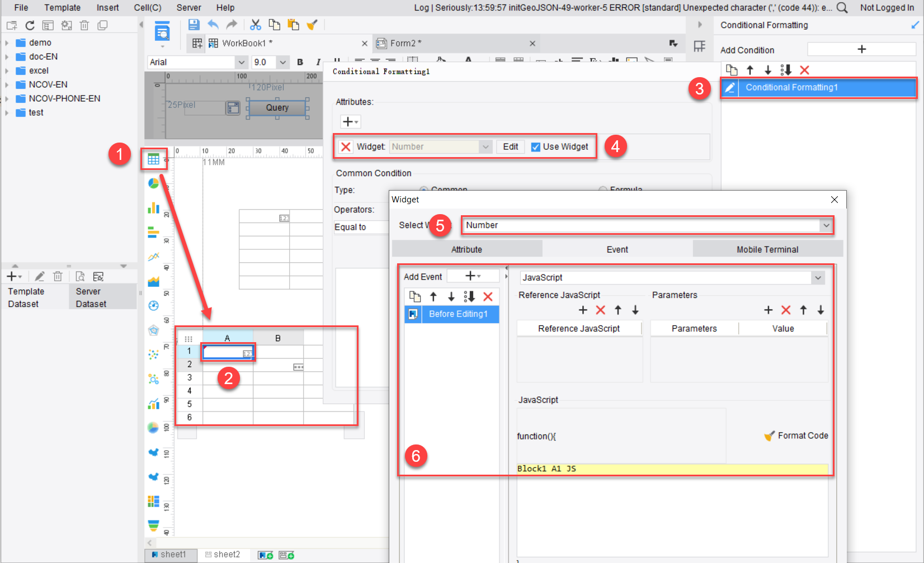Delete event with red X in Widget dialog
This screenshot has width=924, height=563.
[488, 297]
